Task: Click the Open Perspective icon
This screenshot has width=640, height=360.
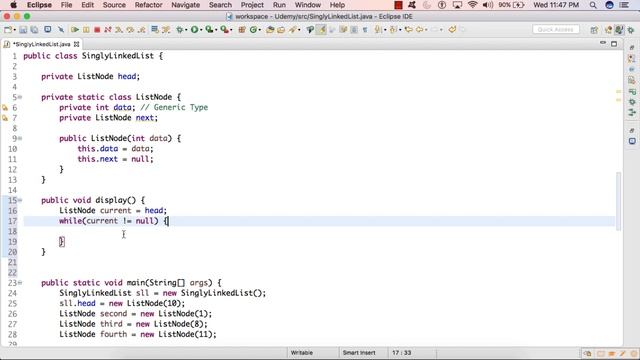Action: pyautogui.click(x=594, y=30)
